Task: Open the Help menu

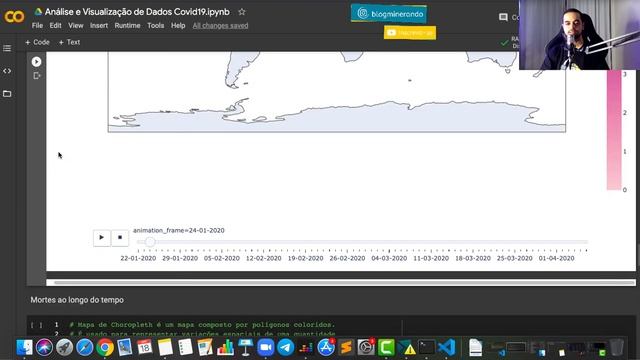Action: (x=178, y=25)
